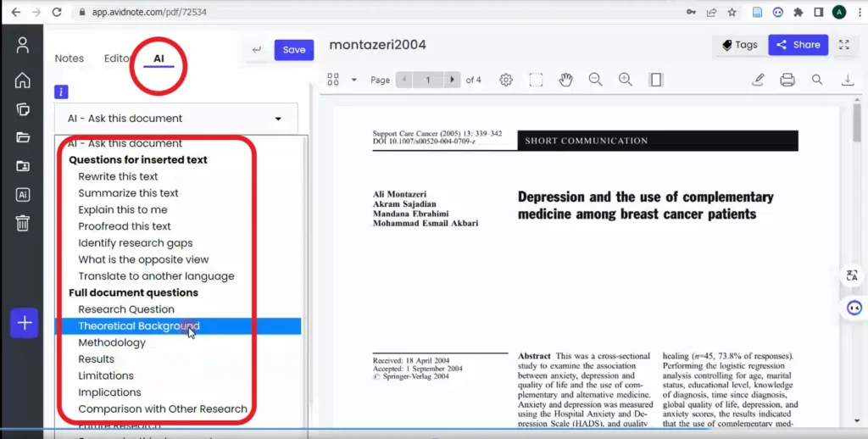Switch to the Notes tab
The image size is (868, 439).
click(70, 58)
